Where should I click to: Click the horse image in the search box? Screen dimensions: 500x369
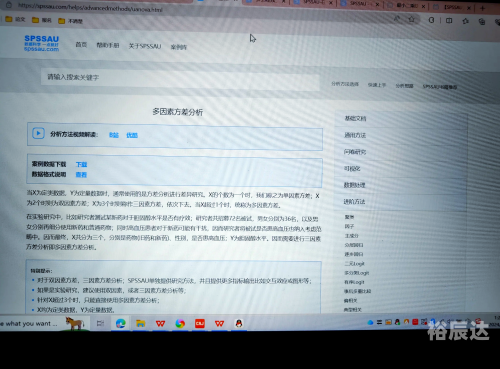75,323
